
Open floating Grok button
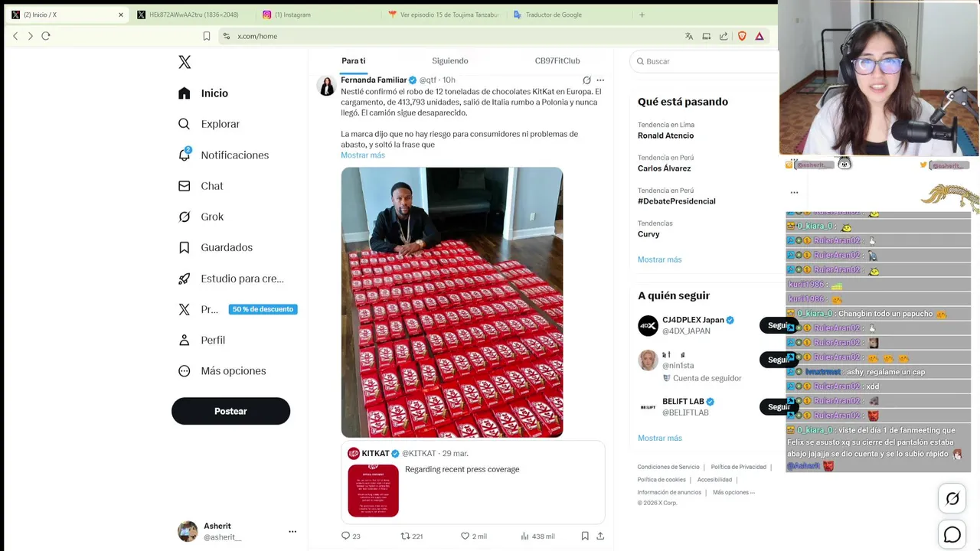click(x=952, y=499)
